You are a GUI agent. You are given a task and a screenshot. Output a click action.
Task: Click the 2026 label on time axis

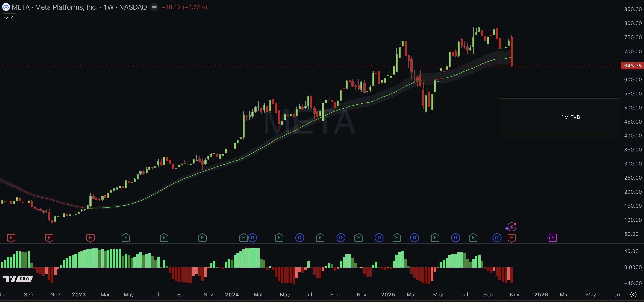[x=541, y=294]
